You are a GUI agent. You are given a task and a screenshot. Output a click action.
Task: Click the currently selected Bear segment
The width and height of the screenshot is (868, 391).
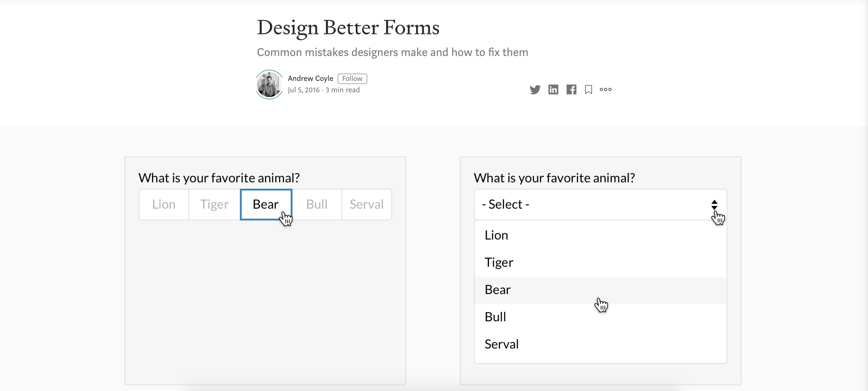pyautogui.click(x=265, y=204)
